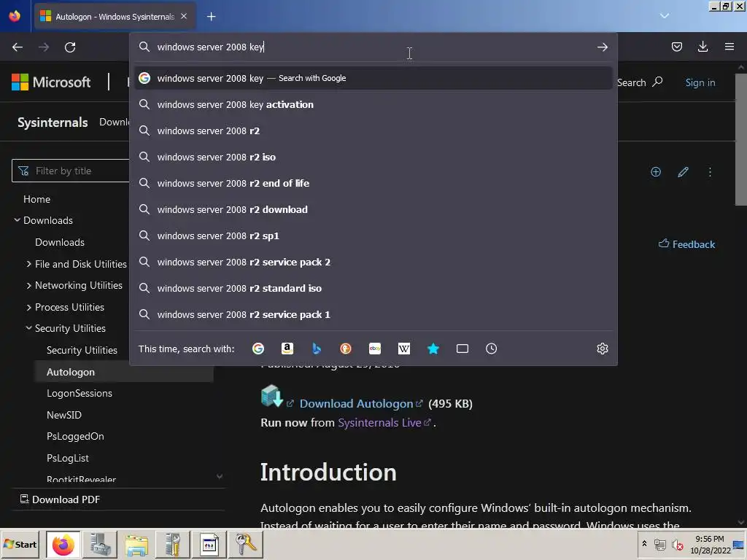This screenshot has width=747, height=560.
Task: Open Home in the sidebar
Action: (x=36, y=199)
